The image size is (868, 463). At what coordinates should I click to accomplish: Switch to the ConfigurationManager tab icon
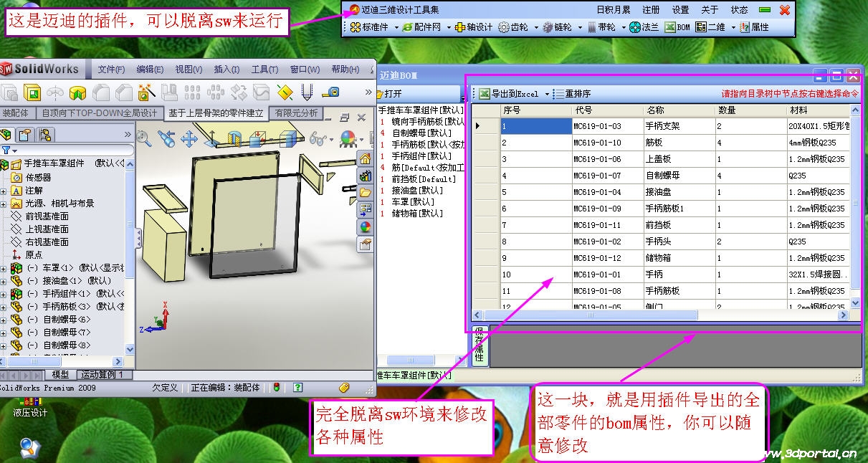(45, 135)
